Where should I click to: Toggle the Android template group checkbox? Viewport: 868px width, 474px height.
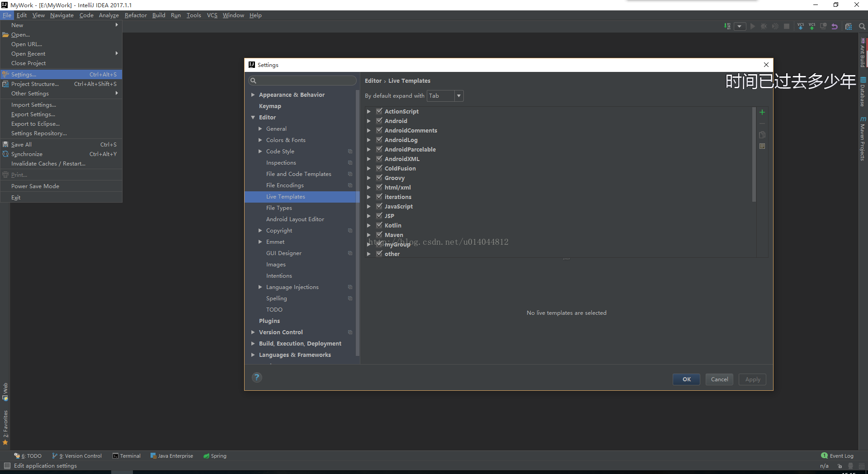click(x=379, y=121)
